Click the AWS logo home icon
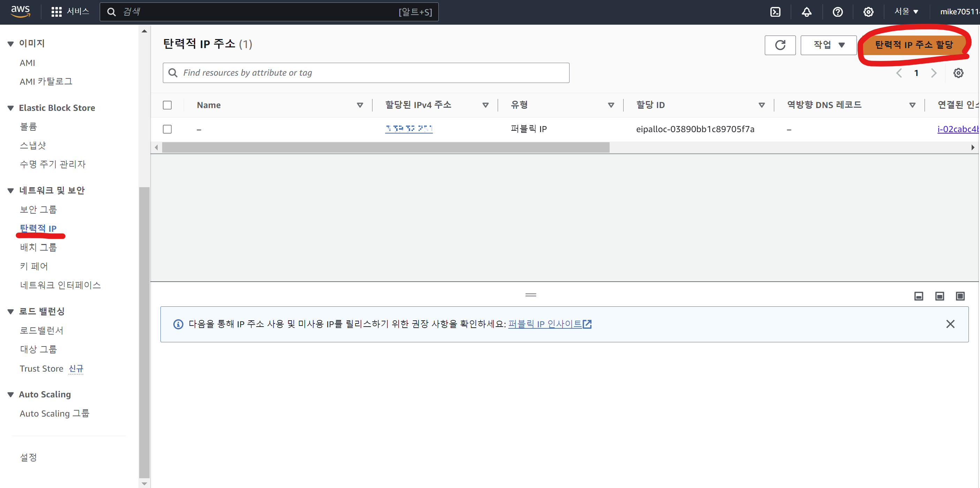This screenshot has height=488, width=980. point(20,12)
